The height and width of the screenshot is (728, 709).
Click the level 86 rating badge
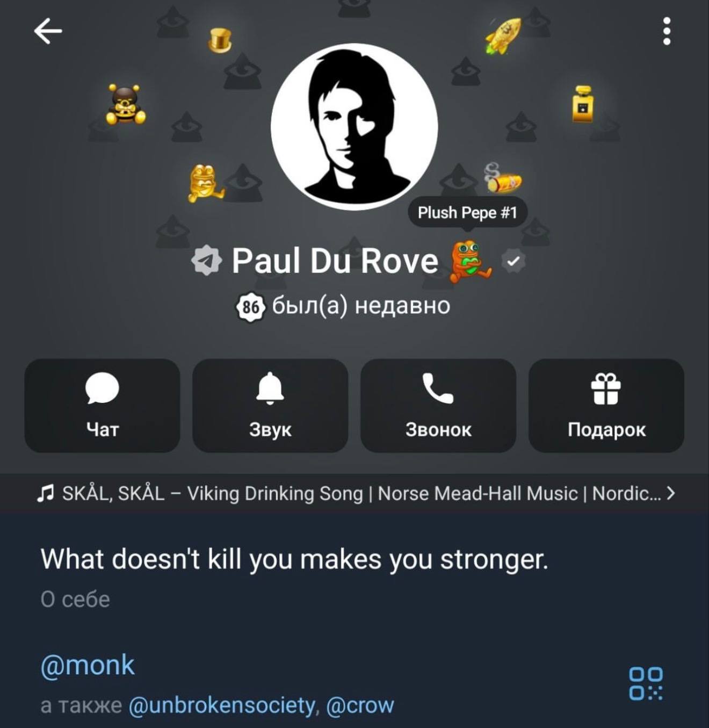(250, 307)
